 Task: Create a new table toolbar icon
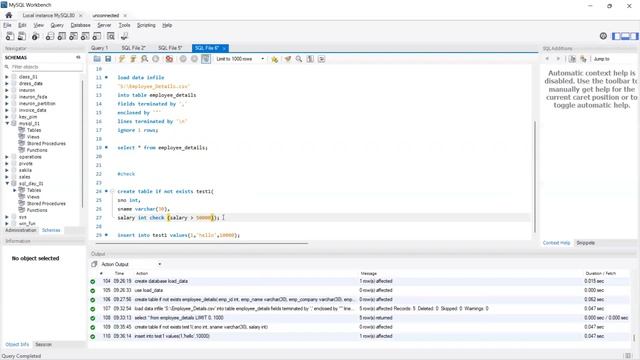pyautogui.click(x=62, y=36)
